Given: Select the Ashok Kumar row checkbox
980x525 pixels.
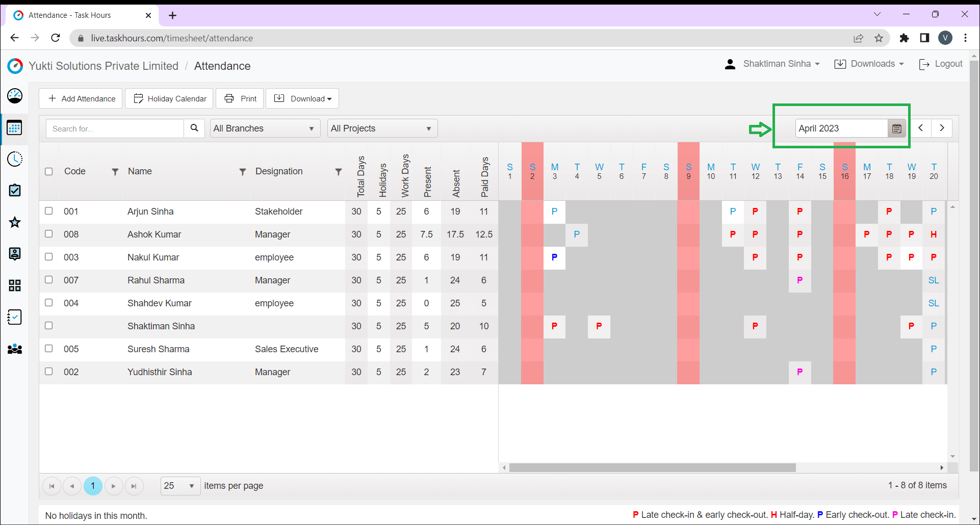Looking at the screenshot, I should pyautogui.click(x=49, y=234).
